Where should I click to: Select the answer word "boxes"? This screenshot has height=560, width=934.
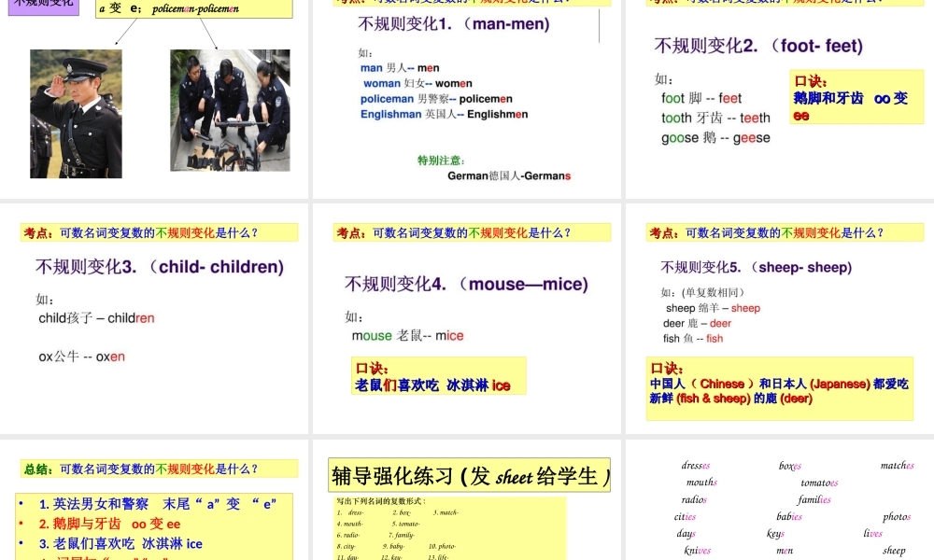(x=790, y=466)
